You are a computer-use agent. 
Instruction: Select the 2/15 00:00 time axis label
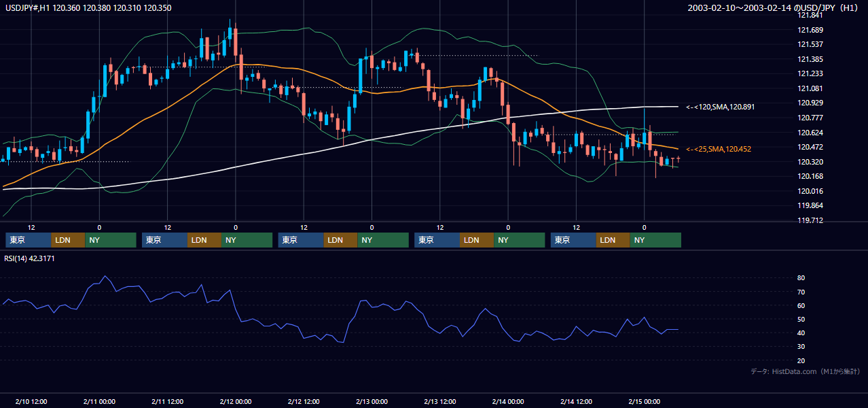coord(644,401)
